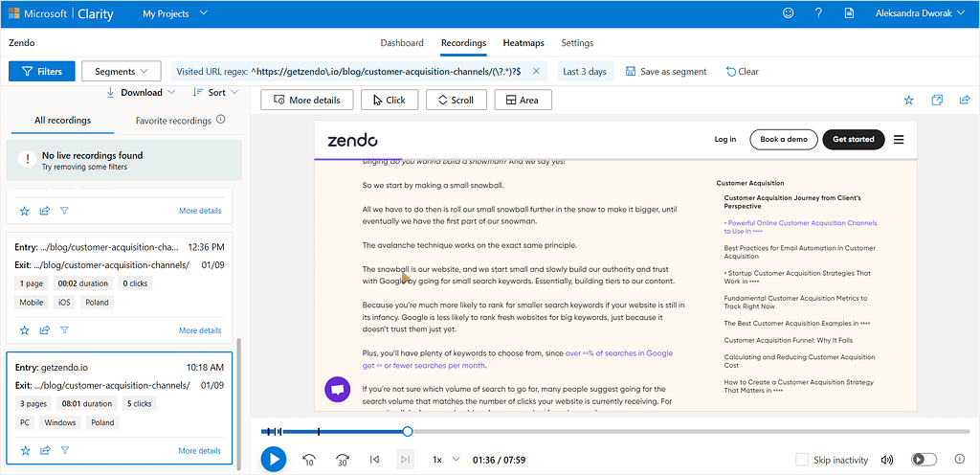Viewport: 980px width, 475px height.
Task: Click the iOS tag
Action: [66, 302]
